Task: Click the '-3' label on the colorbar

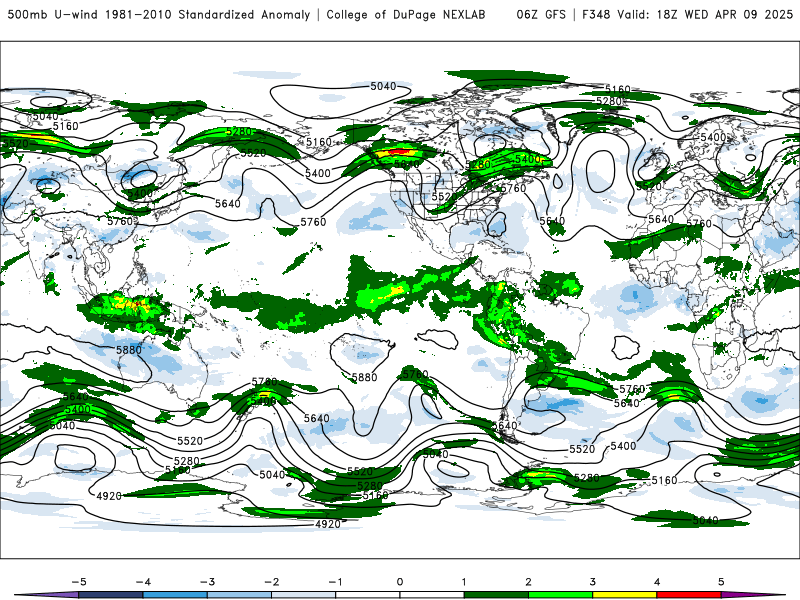Action: tap(207, 582)
